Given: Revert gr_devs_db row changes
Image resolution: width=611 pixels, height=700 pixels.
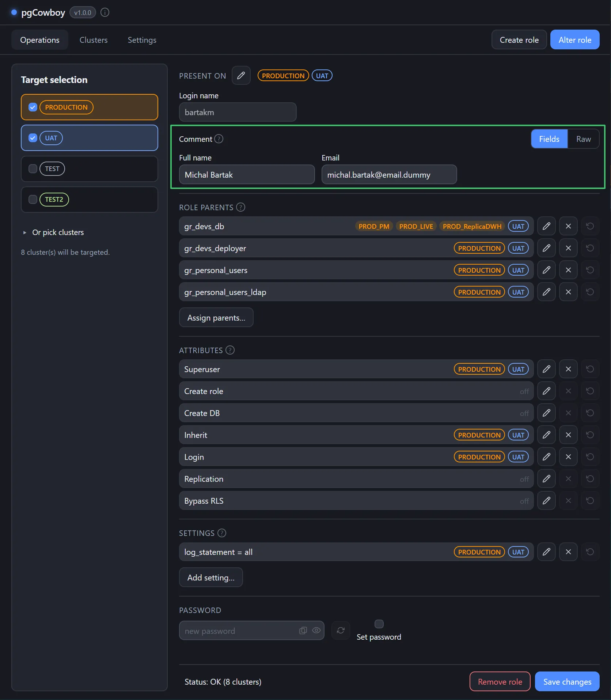Looking at the screenshot, I should 590,226.
